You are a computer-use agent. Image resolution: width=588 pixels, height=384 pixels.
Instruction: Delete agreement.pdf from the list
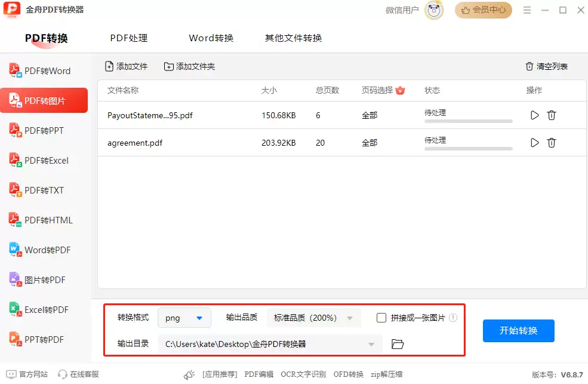click(x=551, y=143)
